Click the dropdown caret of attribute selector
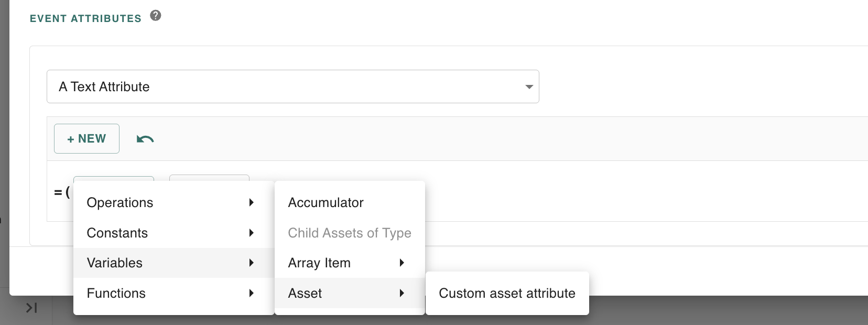 tap(529, 87)
